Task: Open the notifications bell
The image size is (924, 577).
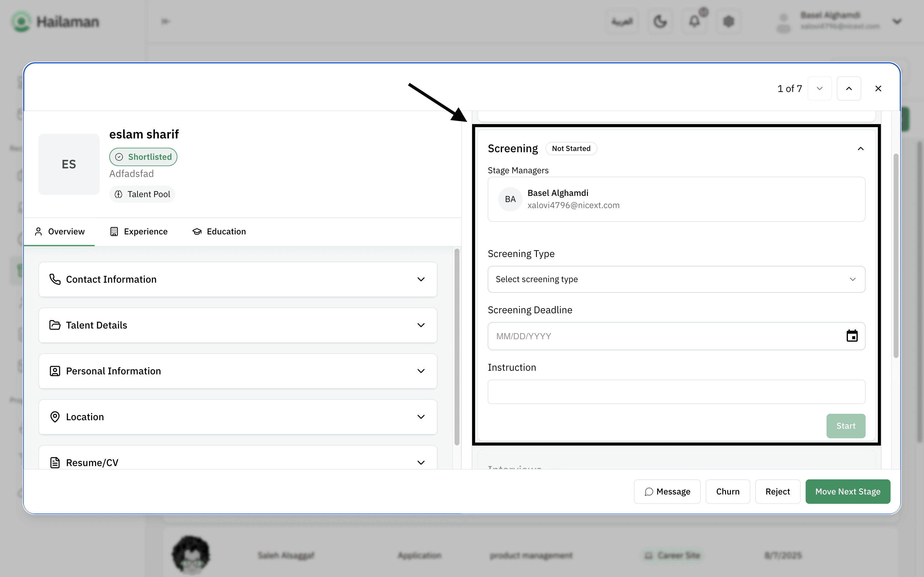Action: click(694, 21)
